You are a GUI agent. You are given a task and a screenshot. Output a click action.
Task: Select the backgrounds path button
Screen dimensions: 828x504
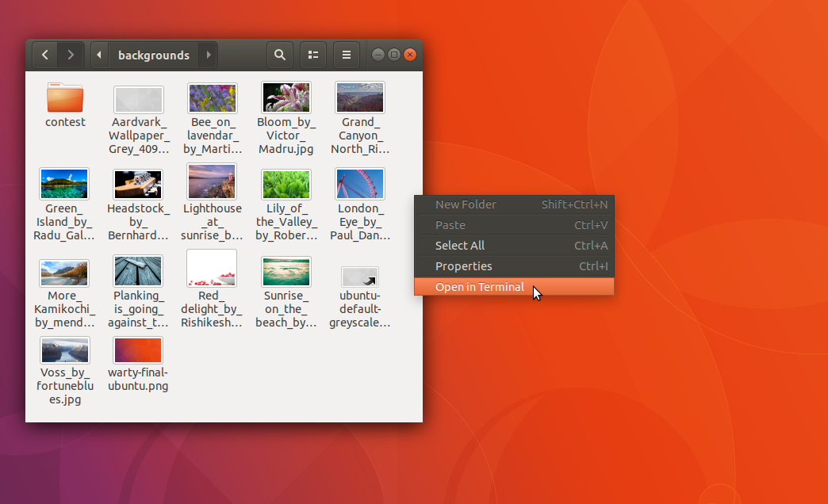[x=154, y=55]
